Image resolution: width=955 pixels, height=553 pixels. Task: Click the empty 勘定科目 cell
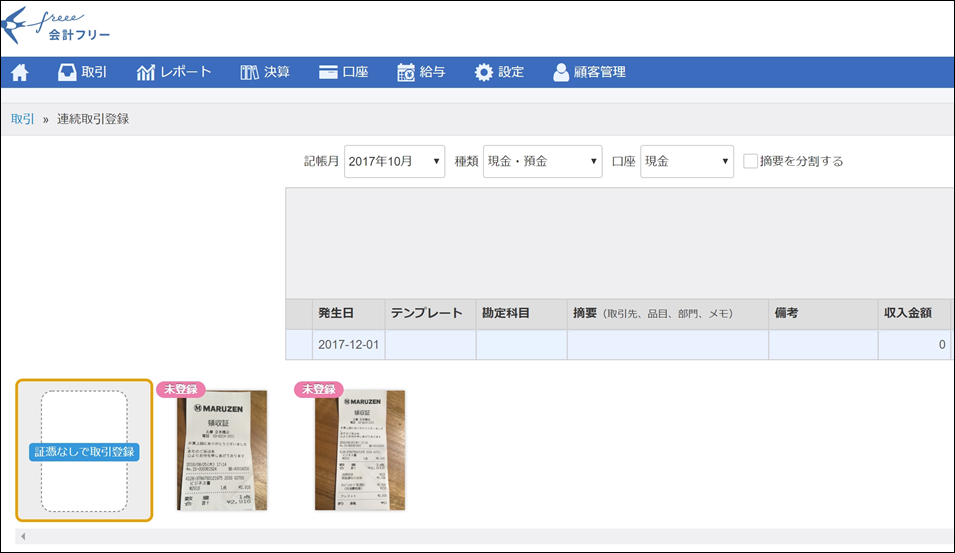pyautogui.click(x=521, y=345)
